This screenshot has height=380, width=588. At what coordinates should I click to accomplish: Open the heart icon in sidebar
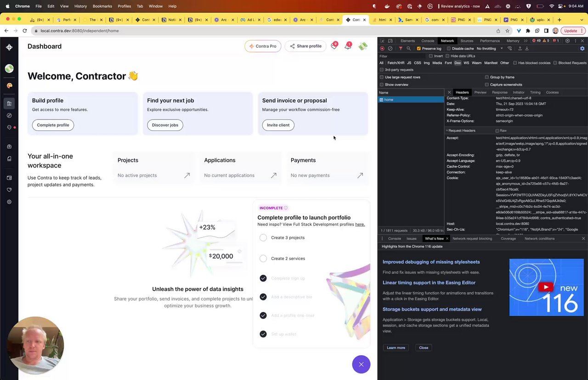pyautogui.click(x=9, y=190)
